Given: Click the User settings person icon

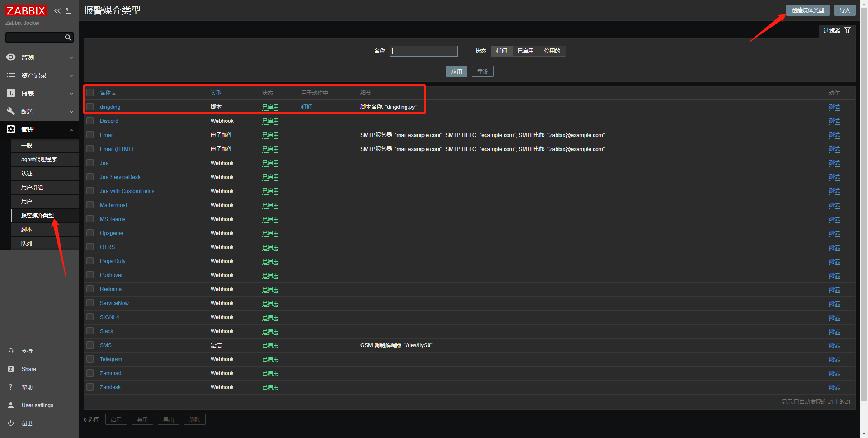Looking at the screenshot, I should (11, 405).
